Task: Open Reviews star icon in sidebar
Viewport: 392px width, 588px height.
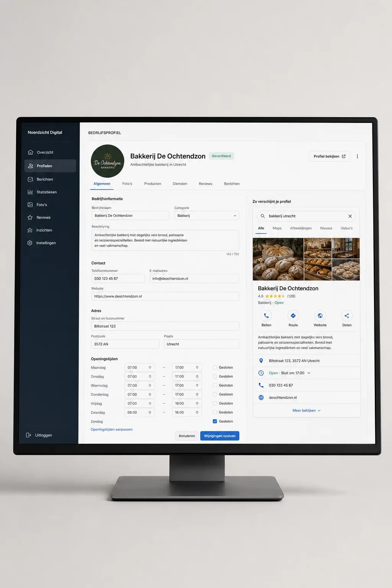Action: tap(30, 217)
